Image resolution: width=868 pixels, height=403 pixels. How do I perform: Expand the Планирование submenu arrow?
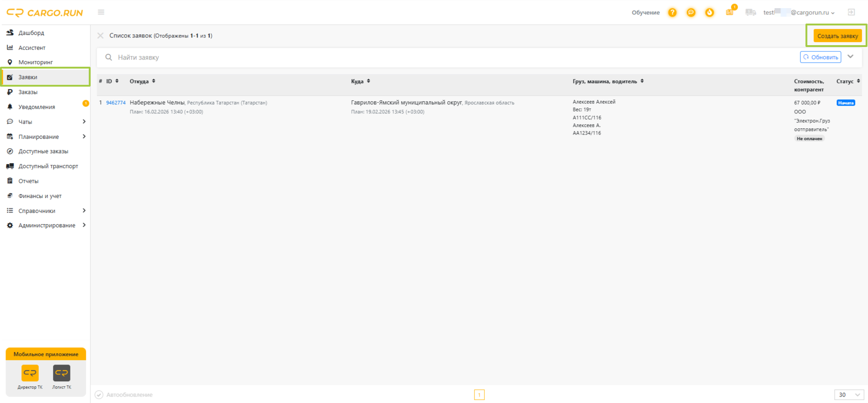point(84,136)
